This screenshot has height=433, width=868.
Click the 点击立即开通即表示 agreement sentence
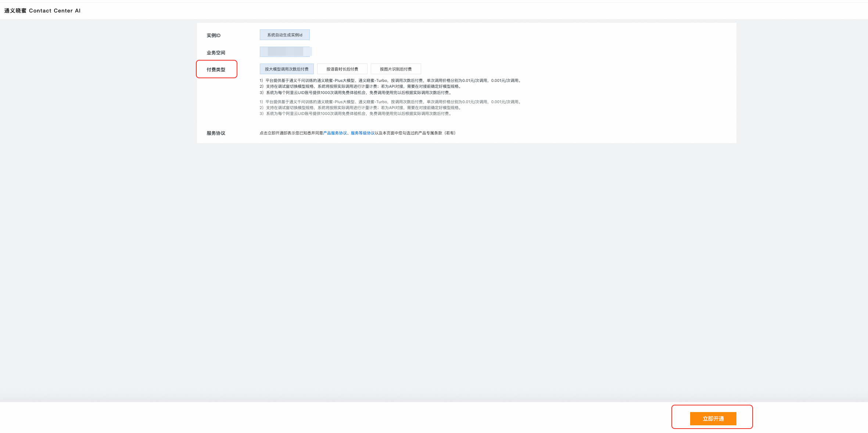coord(291,133)
